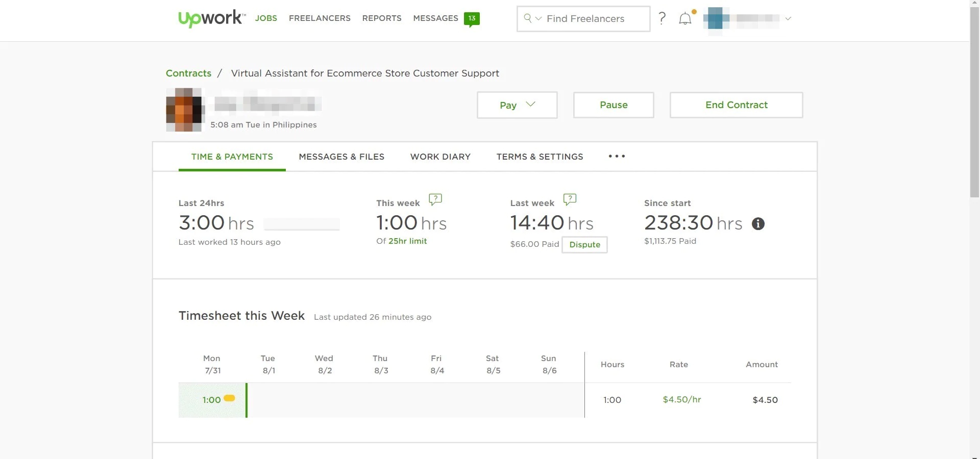Open the three-dots more tabs menu
This screenshot has height=459, width=980.
(x=617, y=156)
